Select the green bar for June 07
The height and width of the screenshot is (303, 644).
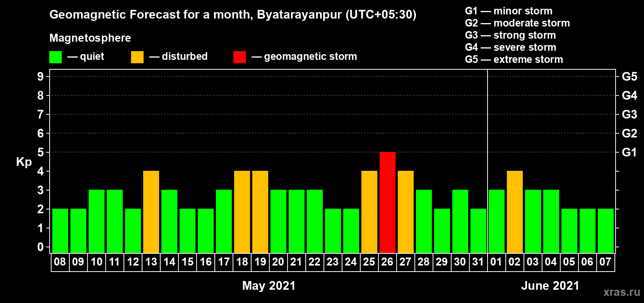coord(606,231)
